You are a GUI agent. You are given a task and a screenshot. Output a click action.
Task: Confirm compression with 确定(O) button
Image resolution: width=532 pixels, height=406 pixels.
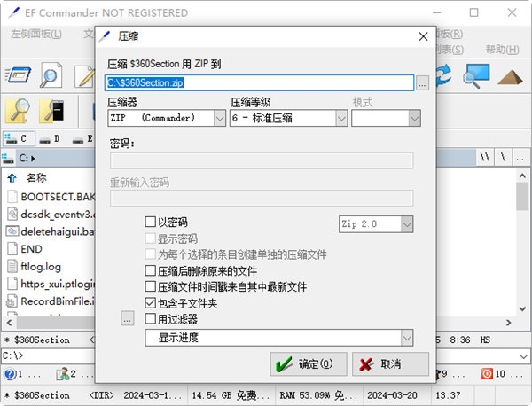coord(309,364)
